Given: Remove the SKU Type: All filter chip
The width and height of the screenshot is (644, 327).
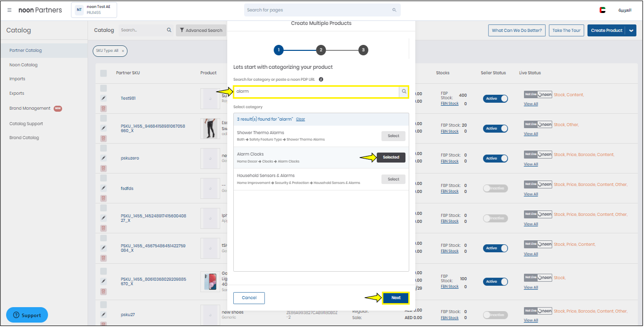Looking at the screenshot, I should click(x=123, y=51).
